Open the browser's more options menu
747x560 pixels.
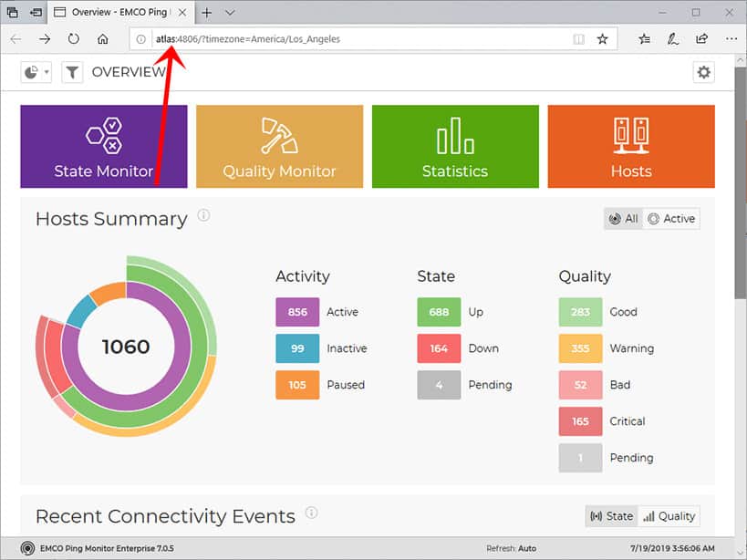[x=731, y=39]
